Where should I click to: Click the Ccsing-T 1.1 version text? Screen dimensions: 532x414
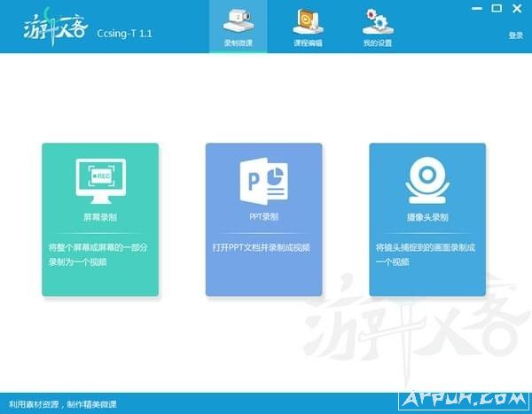124,34
